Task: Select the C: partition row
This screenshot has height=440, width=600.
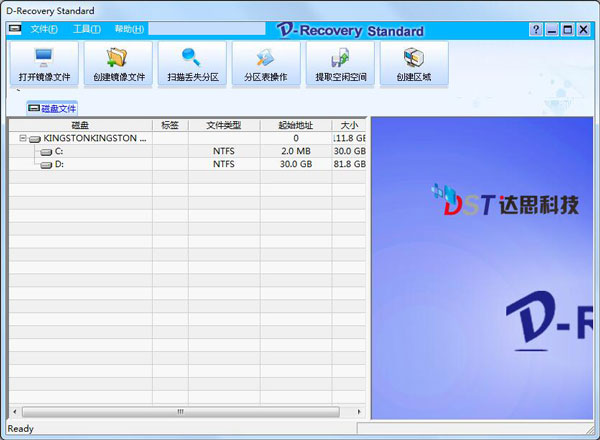Action: [187, 151]
